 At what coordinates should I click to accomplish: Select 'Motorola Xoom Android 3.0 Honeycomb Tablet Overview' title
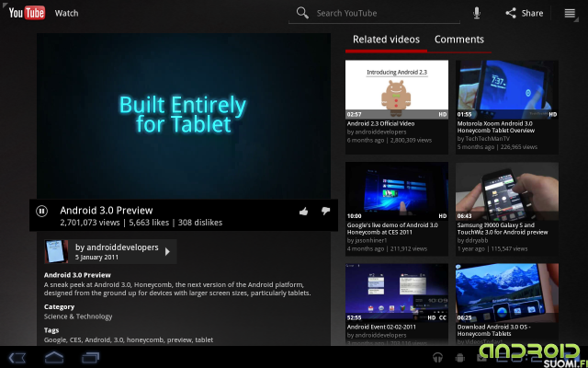(496, 127)
